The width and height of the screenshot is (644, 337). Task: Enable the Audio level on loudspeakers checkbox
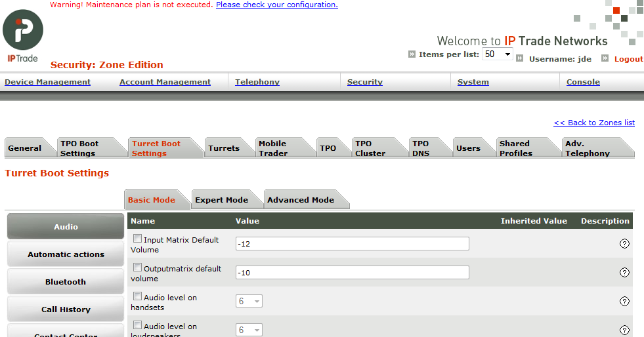(x=138, y=325)
